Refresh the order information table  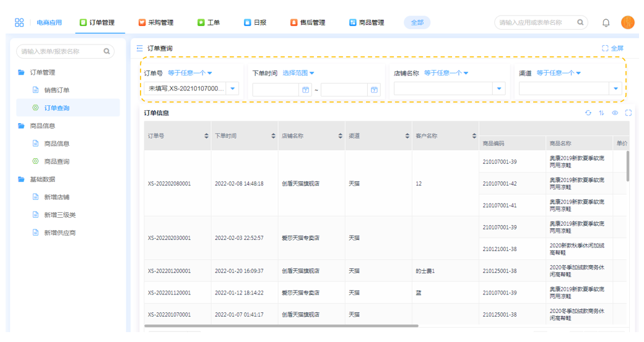coord(588,113)
